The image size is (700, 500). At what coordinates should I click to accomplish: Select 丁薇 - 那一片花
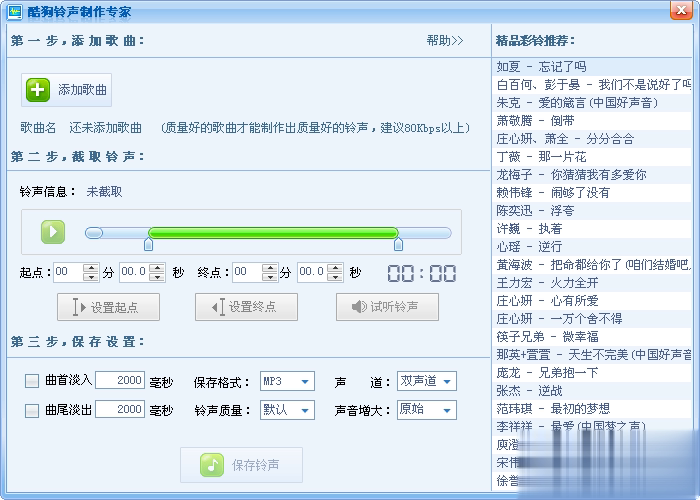[x=592, y=157]
